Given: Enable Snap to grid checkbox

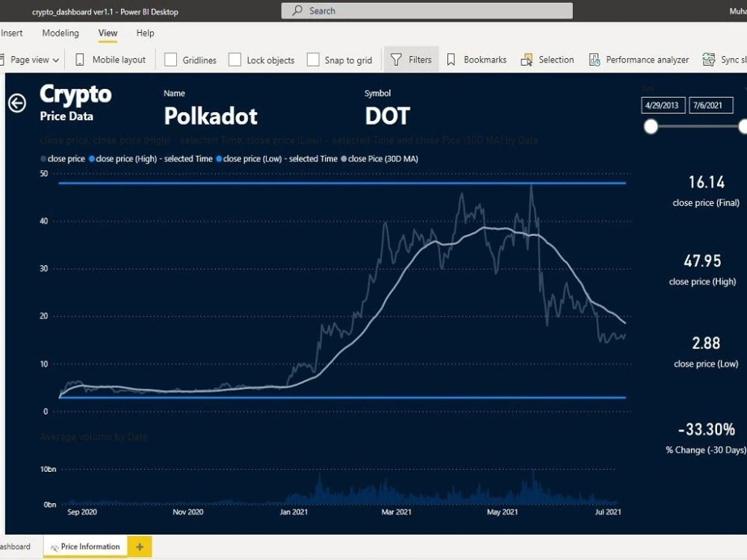Looking at the screenshot, I should [x=313, y=60].
